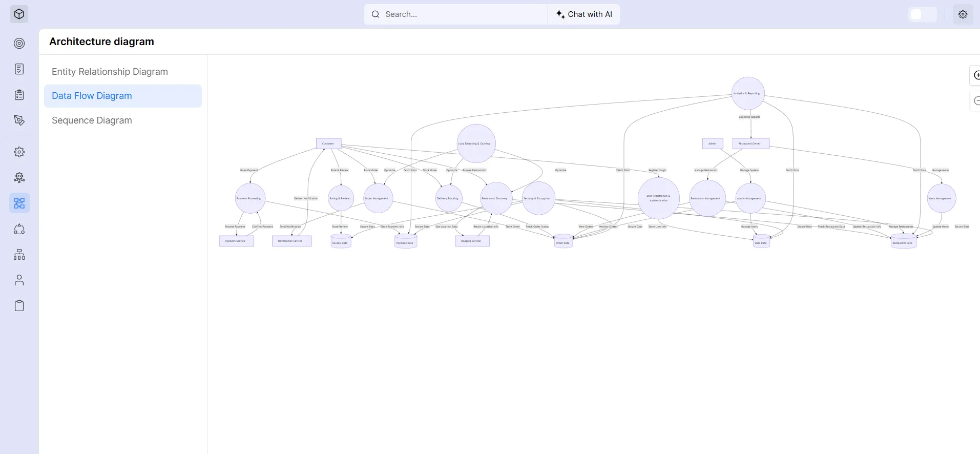Click the User Data store

click(761, 242)
